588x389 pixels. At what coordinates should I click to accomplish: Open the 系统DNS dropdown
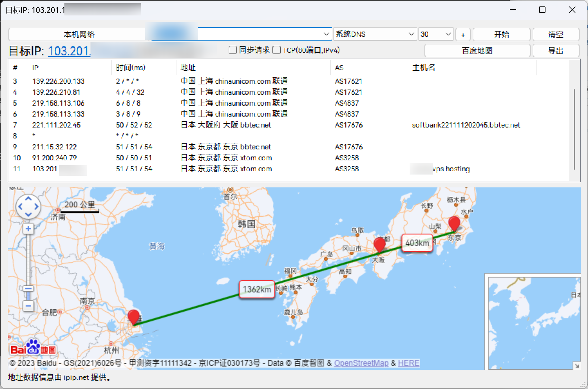375,34
